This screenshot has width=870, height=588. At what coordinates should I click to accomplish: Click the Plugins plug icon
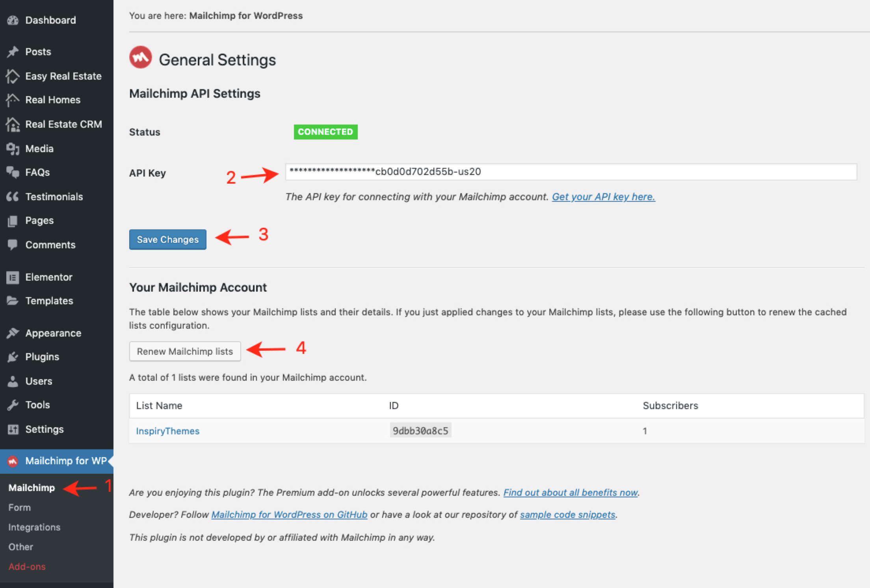coord(13,357)
